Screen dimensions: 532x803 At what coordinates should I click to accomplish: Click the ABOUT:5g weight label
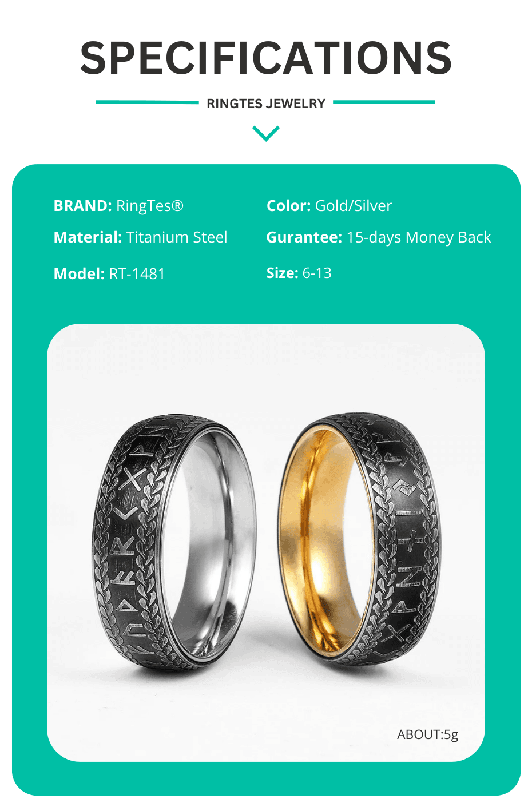pos(428,734)
